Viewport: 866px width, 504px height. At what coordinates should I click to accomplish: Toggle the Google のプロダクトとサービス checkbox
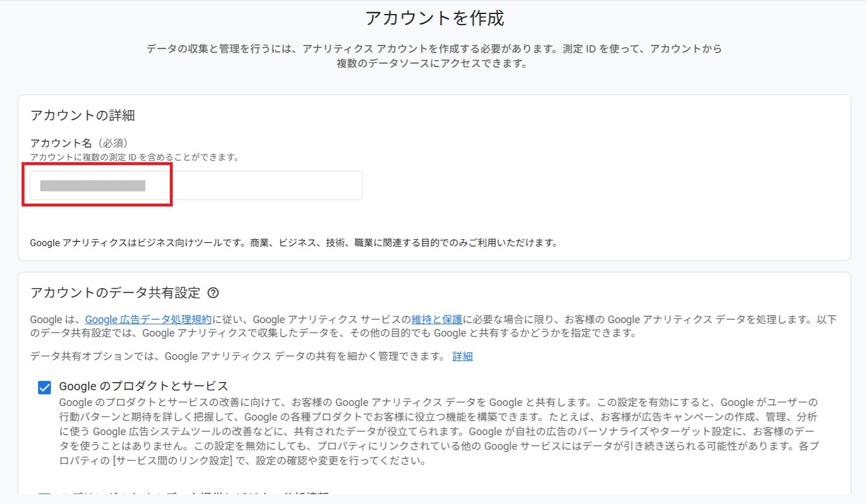pyautogui.click(x=44, y=387)
